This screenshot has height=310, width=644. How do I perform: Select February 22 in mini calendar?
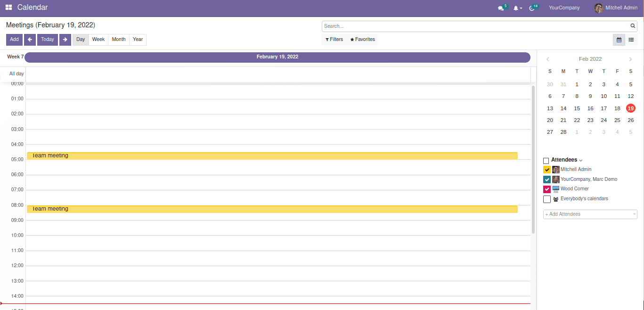click(577, 120)
